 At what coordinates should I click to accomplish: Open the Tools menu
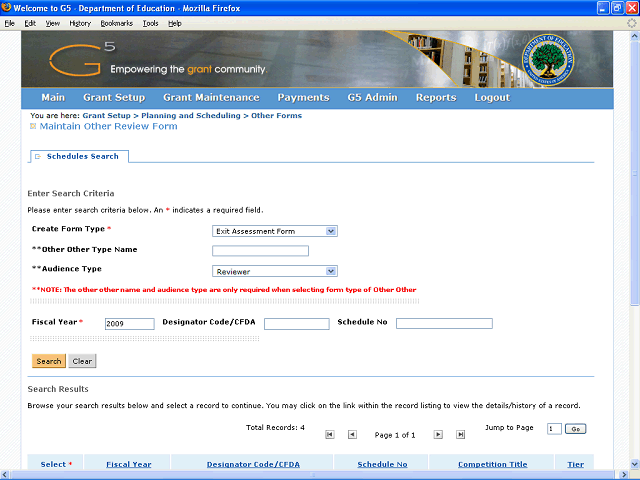[x=150, y=24]
